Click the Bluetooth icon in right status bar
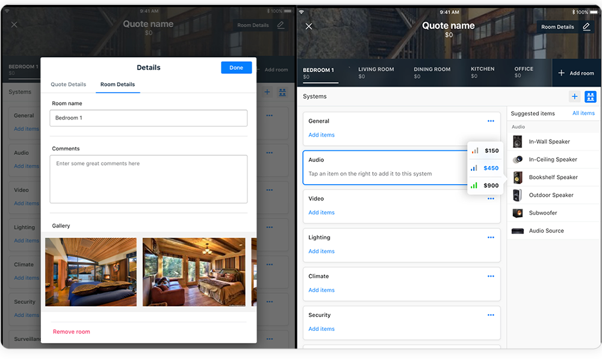602x364 pixels. 573,12
